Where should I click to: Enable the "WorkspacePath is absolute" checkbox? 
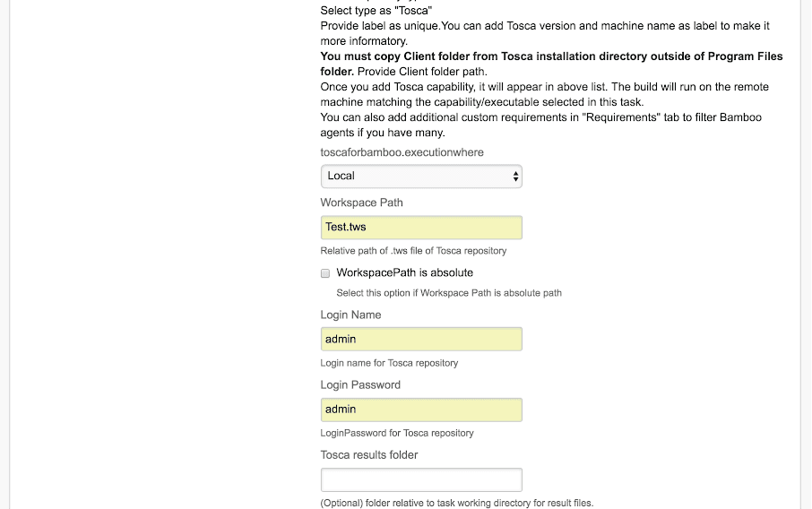pyautogui.click(x=325, y=273)
